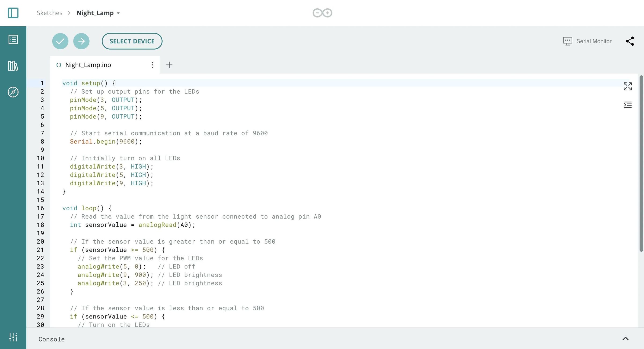Select the Night_Lamp.ino tab
Viewport: 644px width, 349px height.
(88, 65)
